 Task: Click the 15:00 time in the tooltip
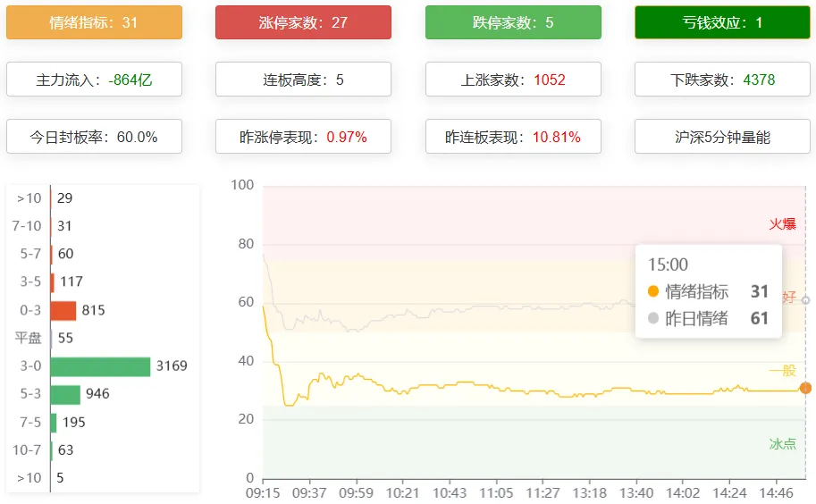click(x=668, y=265)
